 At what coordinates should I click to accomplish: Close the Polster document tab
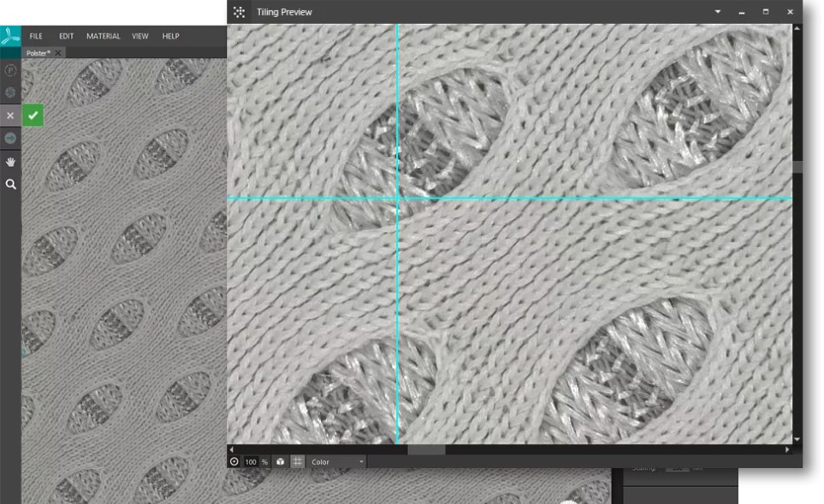(58, 53)
